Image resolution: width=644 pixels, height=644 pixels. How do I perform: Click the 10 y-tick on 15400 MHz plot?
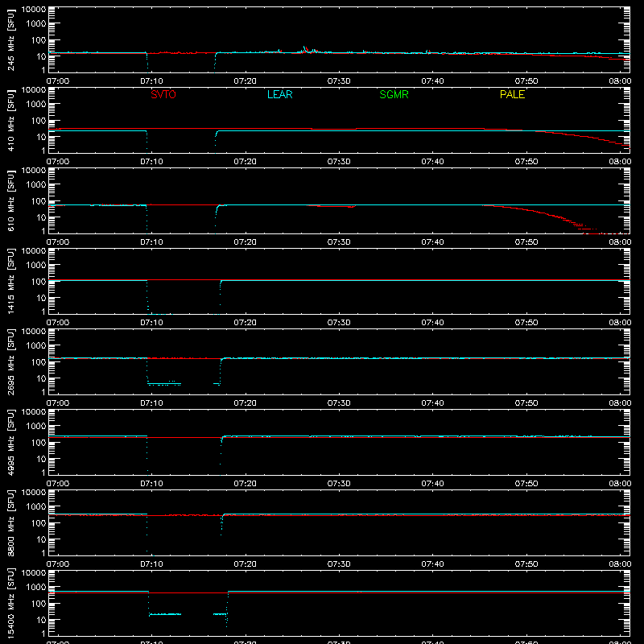click(x=42, y=620)
